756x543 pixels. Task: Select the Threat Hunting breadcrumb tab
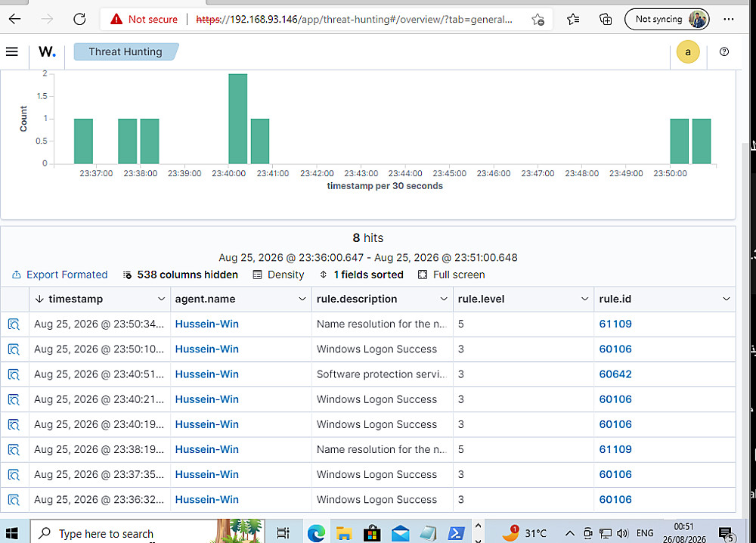[x=125, y=51]
